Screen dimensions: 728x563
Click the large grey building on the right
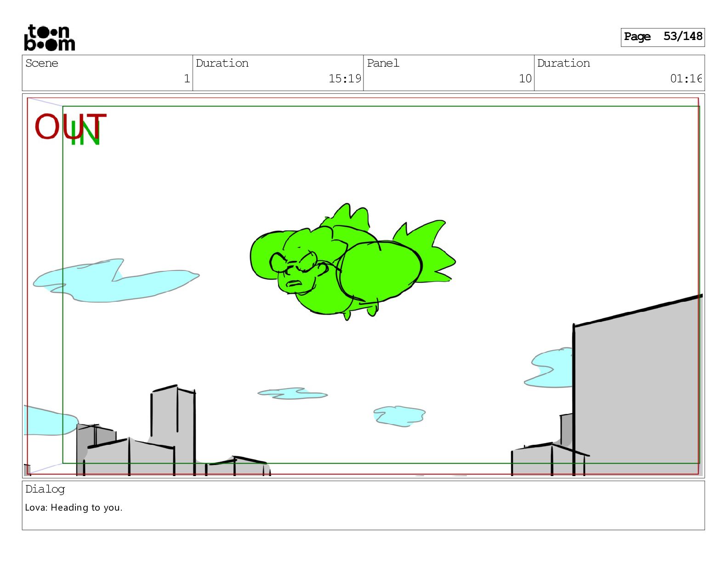point(637,385)
